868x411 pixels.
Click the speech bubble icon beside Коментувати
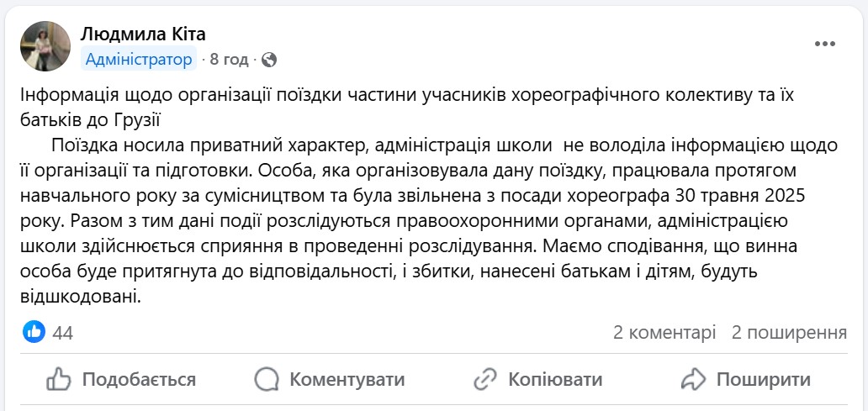coord(267,380)
